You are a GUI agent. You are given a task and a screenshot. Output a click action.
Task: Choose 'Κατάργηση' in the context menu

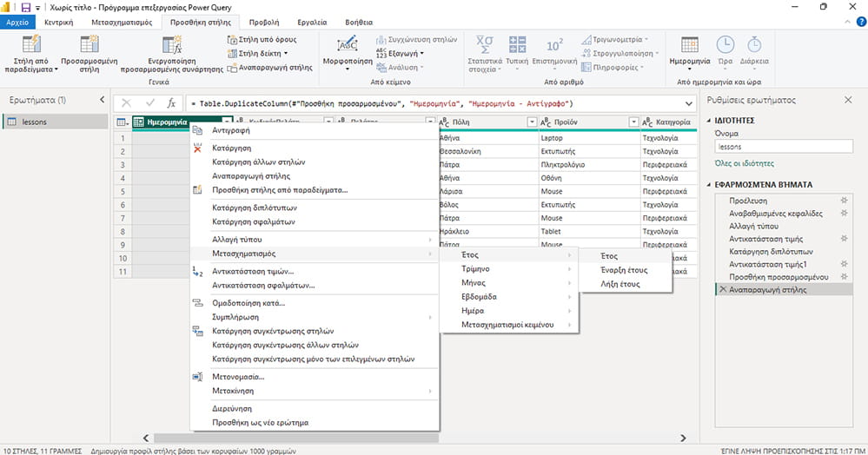231,148
